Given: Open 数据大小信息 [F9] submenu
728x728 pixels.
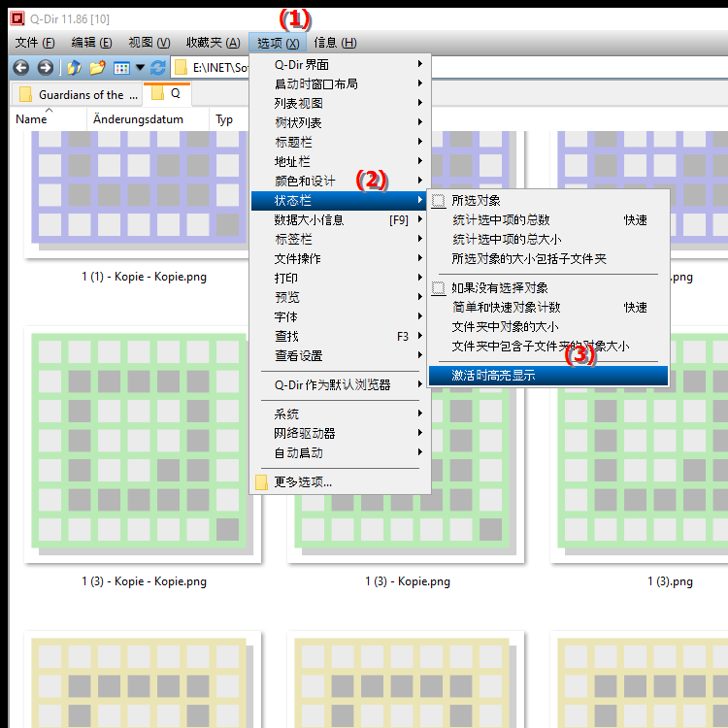Looking at the screenshot, I should tap(341, 220).
